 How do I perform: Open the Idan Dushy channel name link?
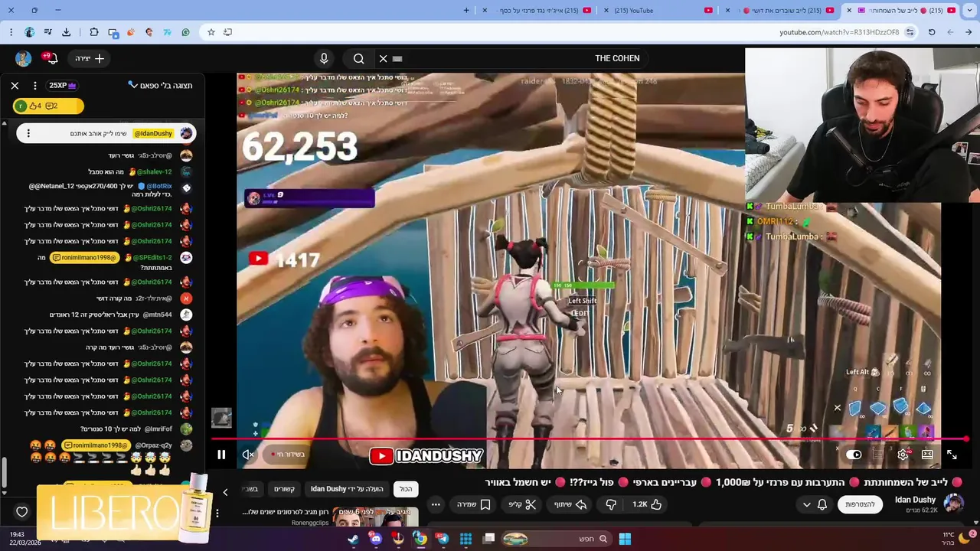tap(915, 500)
